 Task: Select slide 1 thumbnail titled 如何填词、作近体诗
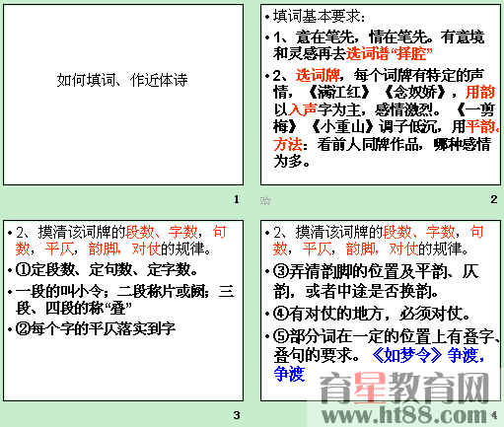[x=123, y=95]
